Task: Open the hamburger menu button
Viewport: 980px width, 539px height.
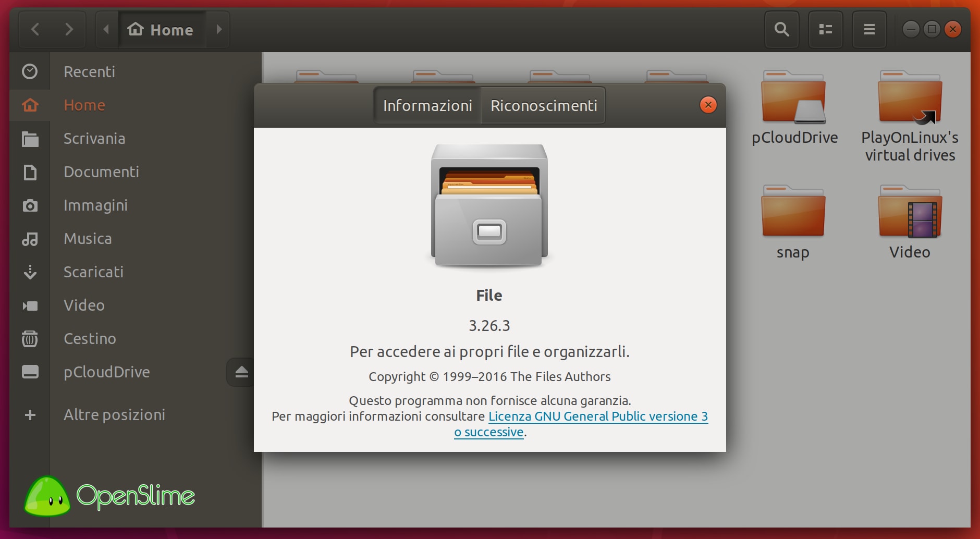Action: 869,29
